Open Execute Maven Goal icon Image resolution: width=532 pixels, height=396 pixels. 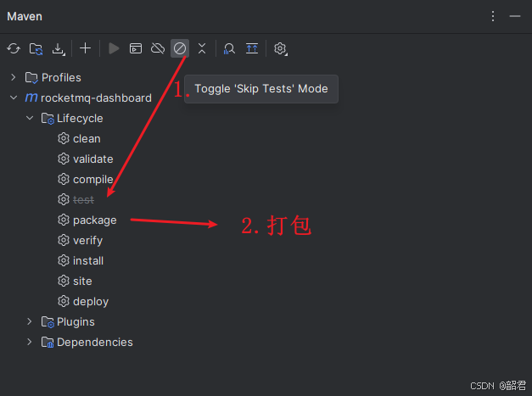pos(136,48)
